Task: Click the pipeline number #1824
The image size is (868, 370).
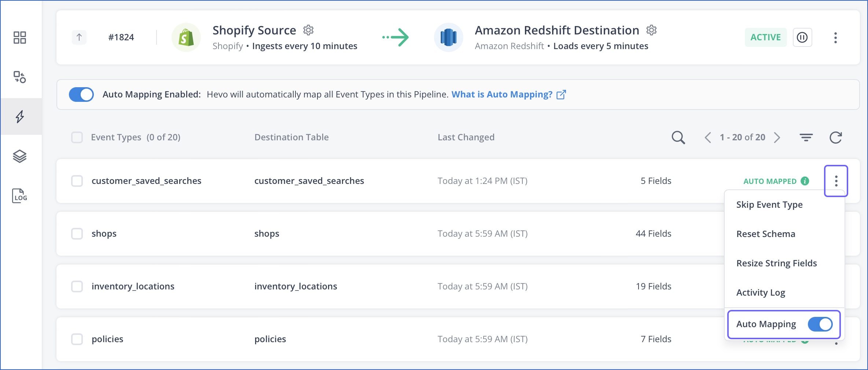Action: point(121,37)
